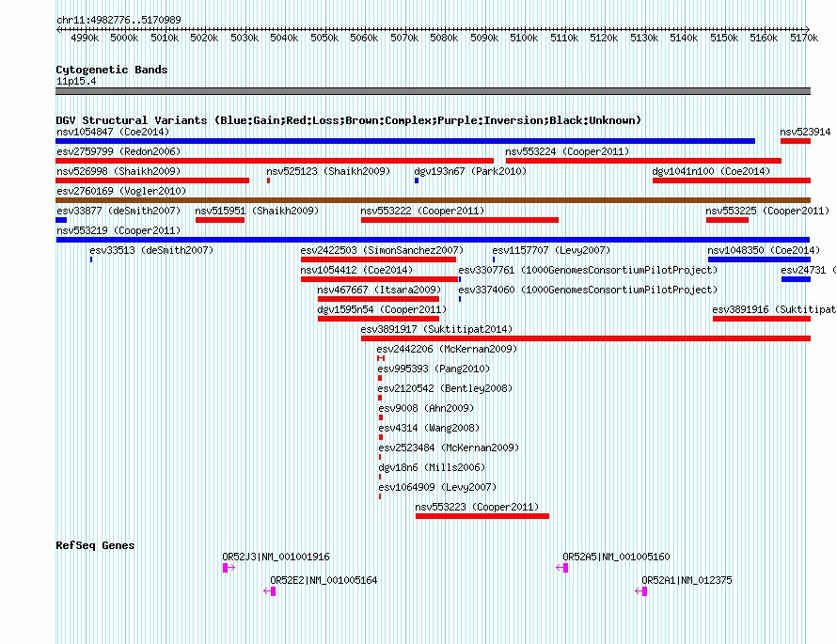Open the esv1064909 (Levy2007) label
Image resolution: width=837 pixels, height=644 pixels.
[437, 488]
